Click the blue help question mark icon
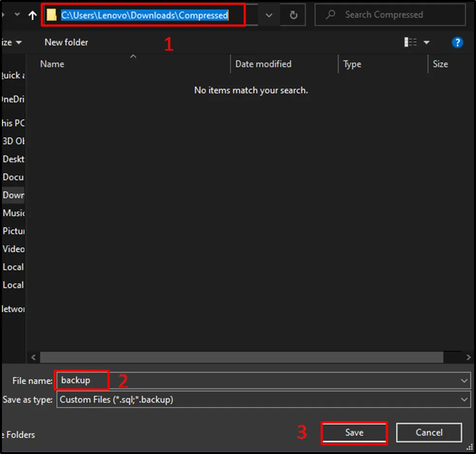This screenshot has height=454, width=476. pyautogui.click(x=457, y=43)
